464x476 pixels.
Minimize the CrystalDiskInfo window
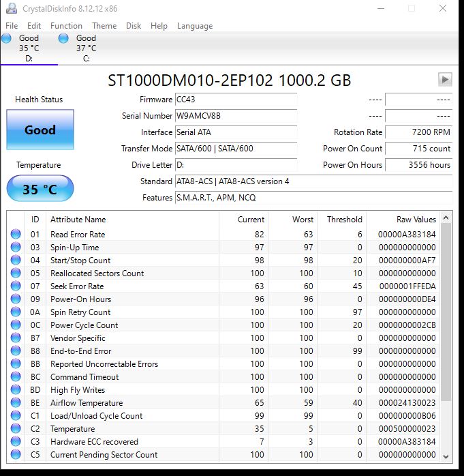(x=381, y=8)
